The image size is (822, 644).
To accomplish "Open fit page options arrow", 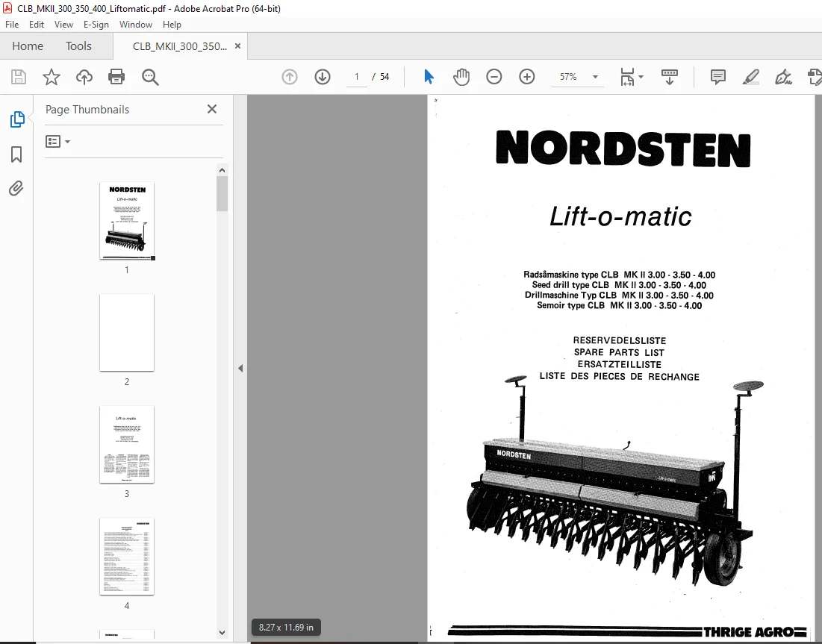I will tap(641, 77).
